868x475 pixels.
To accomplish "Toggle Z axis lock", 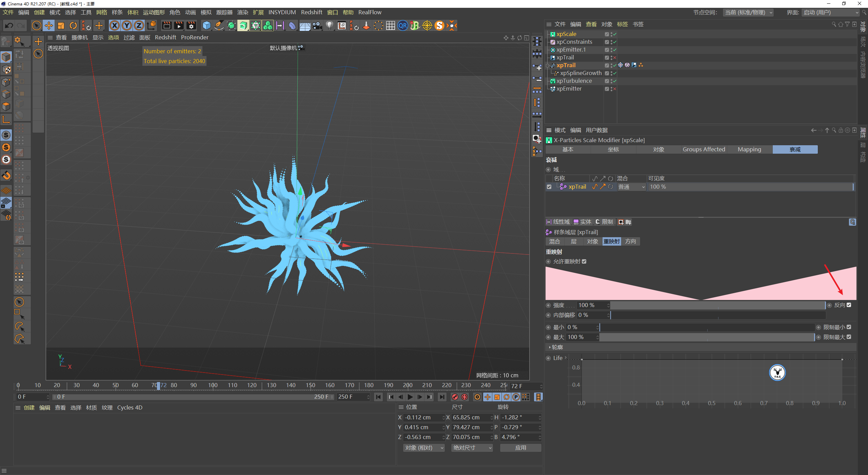I will [x=139, y=25].
